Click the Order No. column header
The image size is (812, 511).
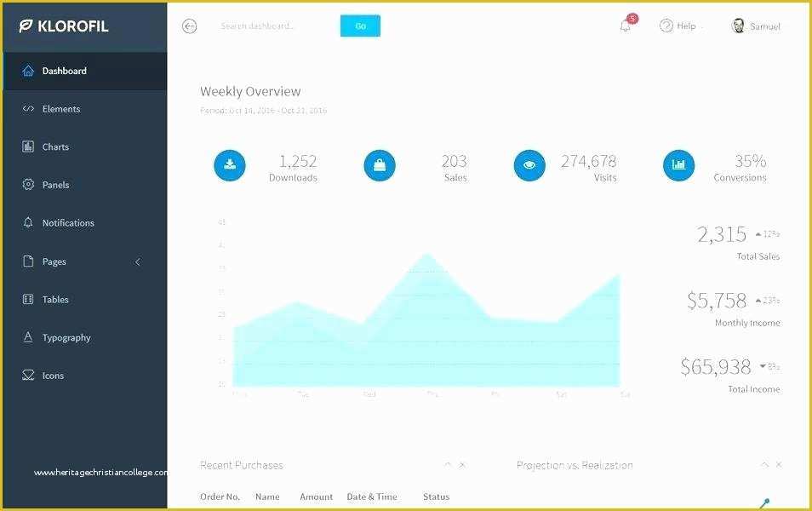[x=220, y=497]
